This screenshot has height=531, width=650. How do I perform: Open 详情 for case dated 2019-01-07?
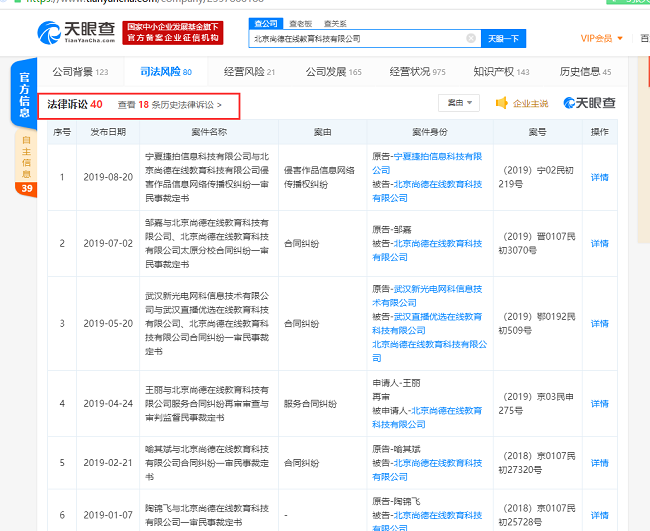click(x=599, y=515)
